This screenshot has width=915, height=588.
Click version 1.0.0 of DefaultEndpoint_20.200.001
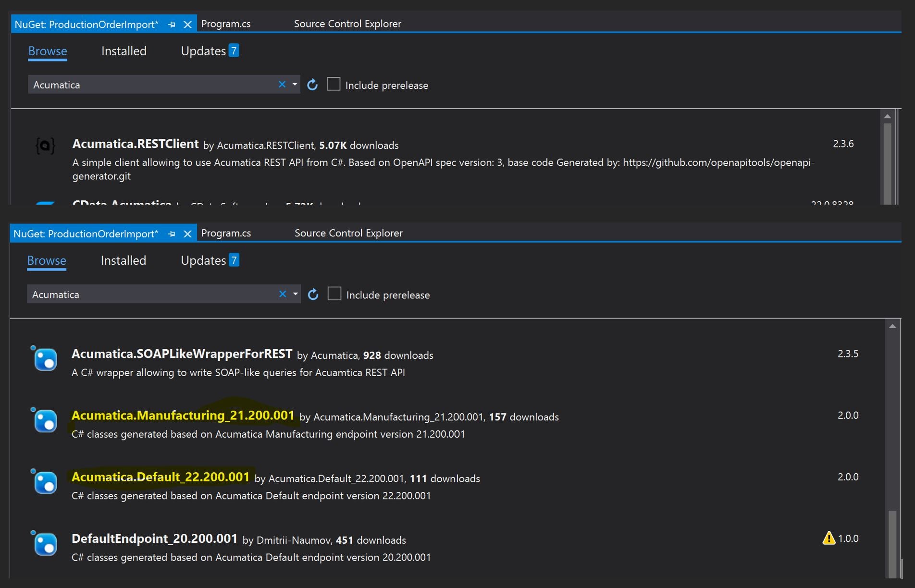click(848, 538)
